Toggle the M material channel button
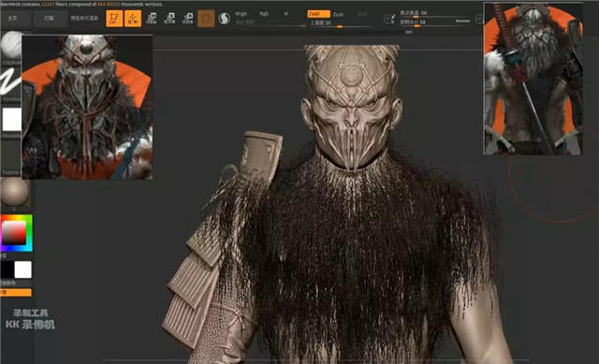599x364 pixels. pyautogui.click(x=285, y=14)
